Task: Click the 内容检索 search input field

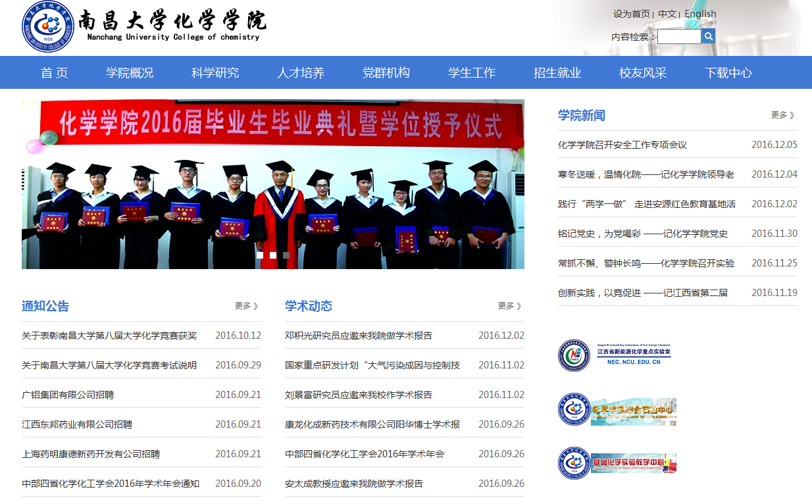Action: pyautogui.click(x=678, y=36)
